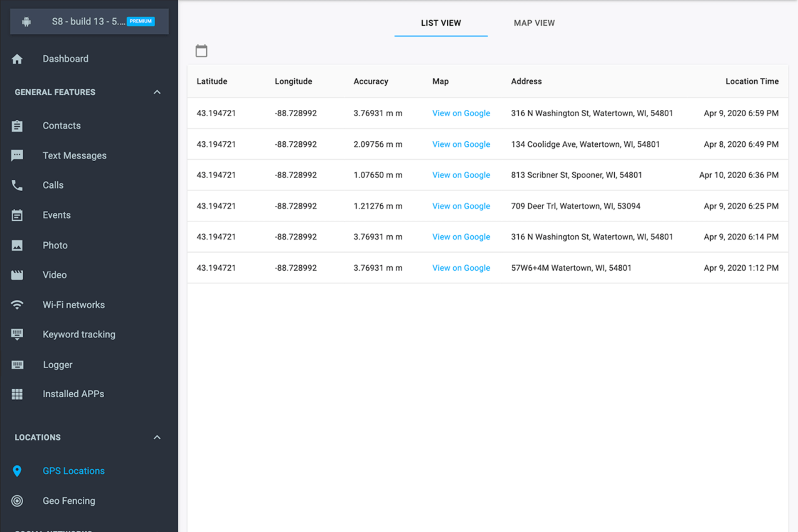The image size is (798, 532).
Task: Open View on Google for Coolidge Ave
Action: (x=461, y=144)
